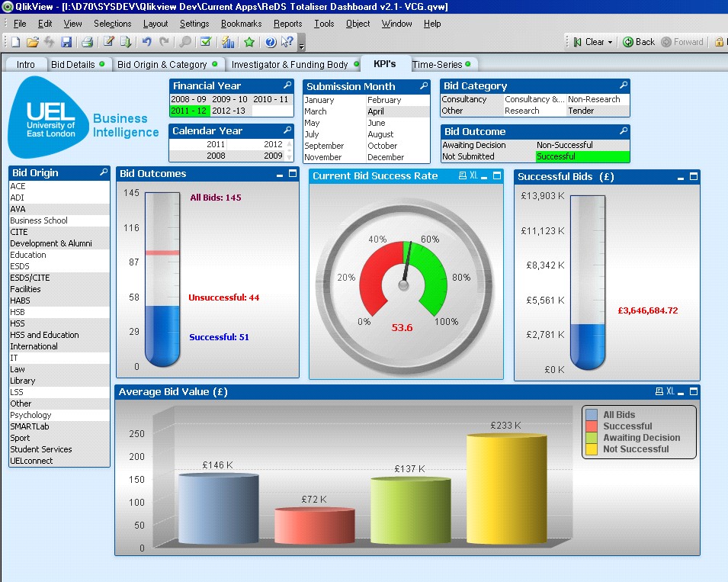Open the Reports menu

click(x=287, y=24)
